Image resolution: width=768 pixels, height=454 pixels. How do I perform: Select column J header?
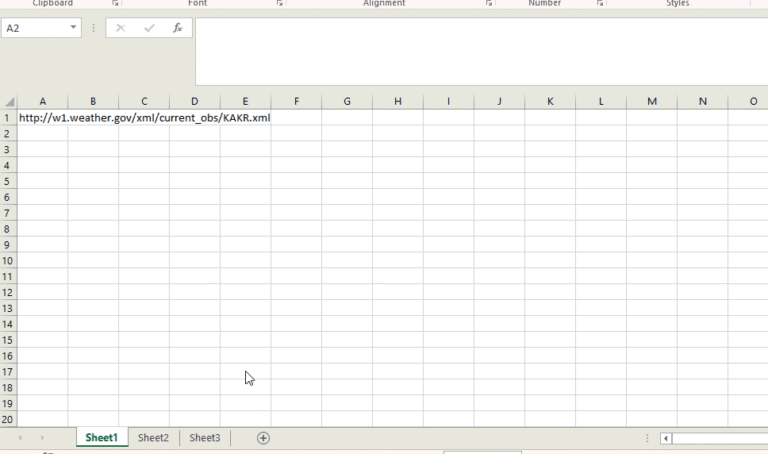click(x=499, y=101)
